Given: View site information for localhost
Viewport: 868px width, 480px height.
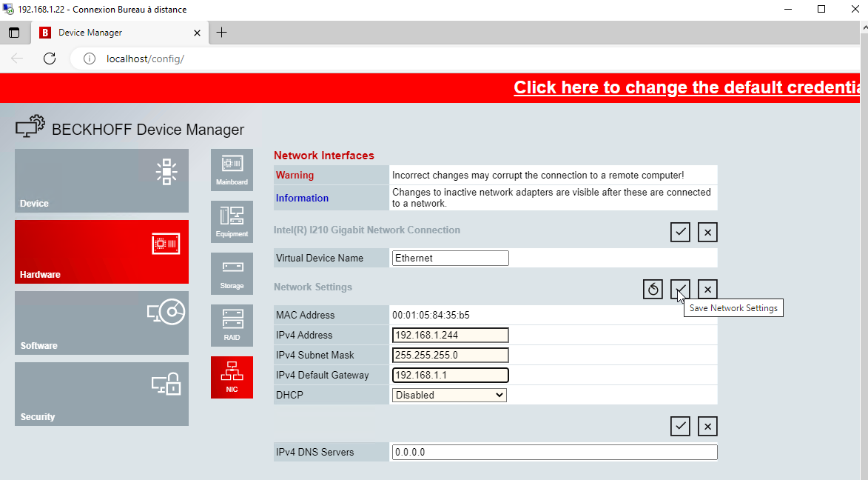Looking at the screenshot, I should coord(89,59).
